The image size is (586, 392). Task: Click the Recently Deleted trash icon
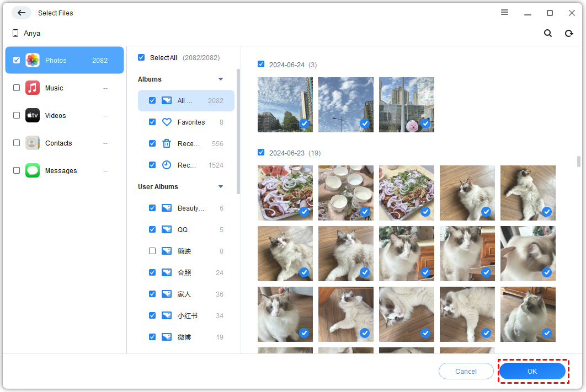167,144
